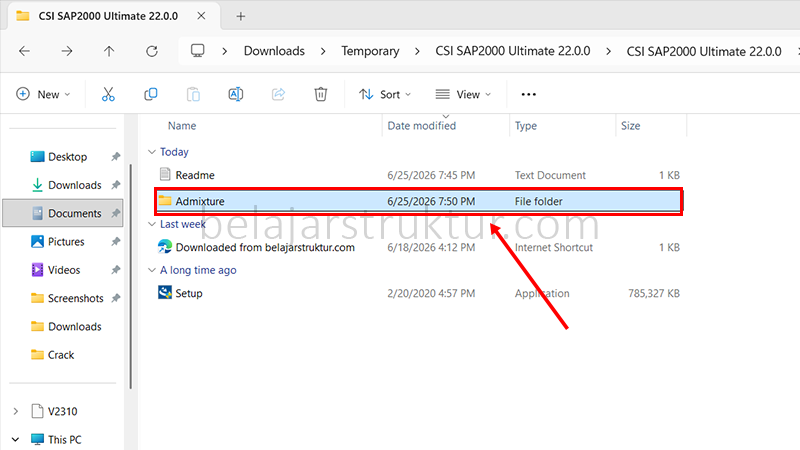Open the View dropdown menu
Viewport: 800px width, 450px height.
pyautogui.click(x=463, y=94)
